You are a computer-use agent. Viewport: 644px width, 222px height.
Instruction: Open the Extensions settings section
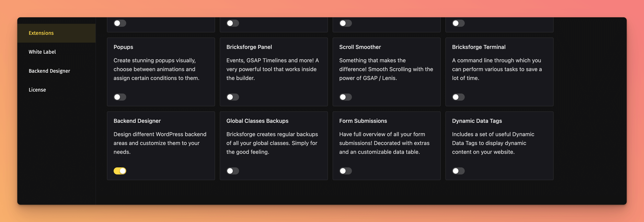point(41,32)
